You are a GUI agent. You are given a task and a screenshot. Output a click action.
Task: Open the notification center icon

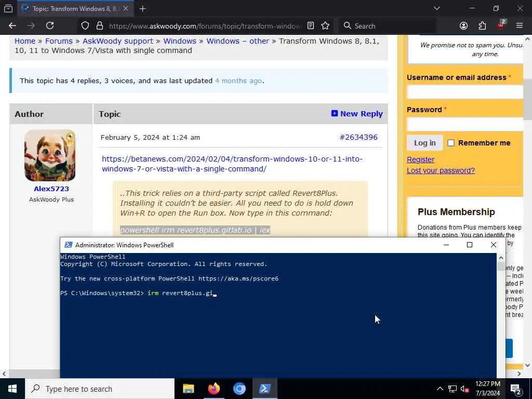516,389
